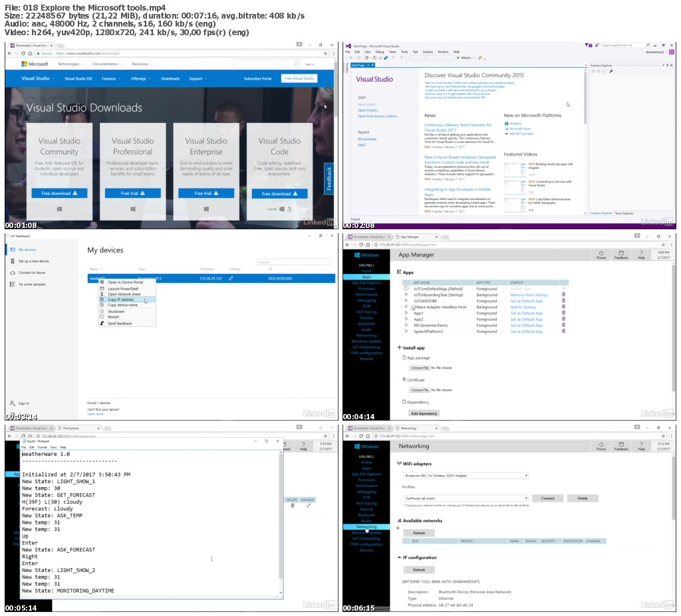Viewport: 681px width, 616px height.
Task: Click Sign in person icon in IoT Dashboard
Action: click(x=13, y=403)
